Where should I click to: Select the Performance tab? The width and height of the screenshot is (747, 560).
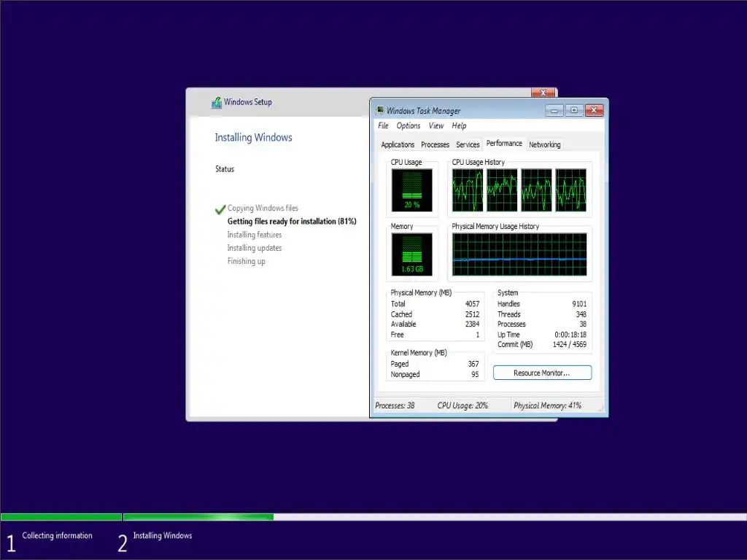coord(504,144)
